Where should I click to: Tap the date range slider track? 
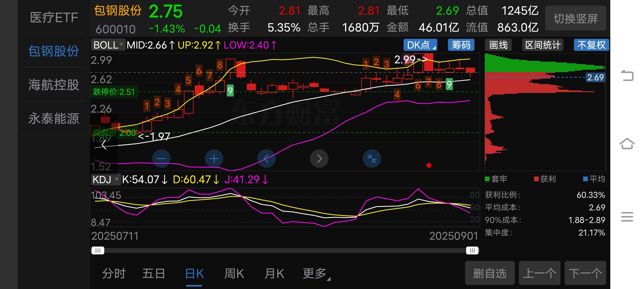(x=285, y=250)
